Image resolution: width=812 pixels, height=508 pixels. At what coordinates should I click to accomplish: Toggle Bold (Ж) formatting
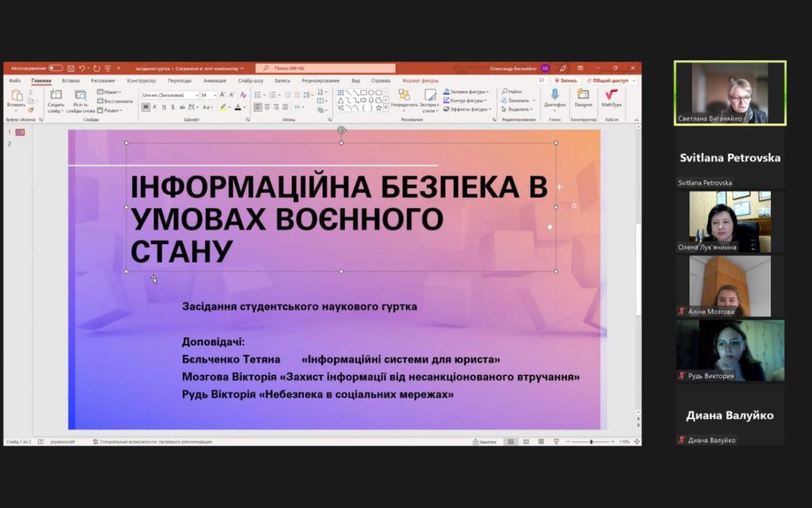(x=145, y=107)
